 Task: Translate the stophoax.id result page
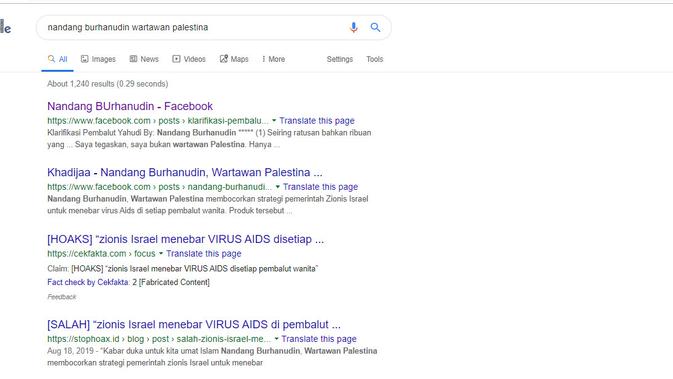(319, 339)
